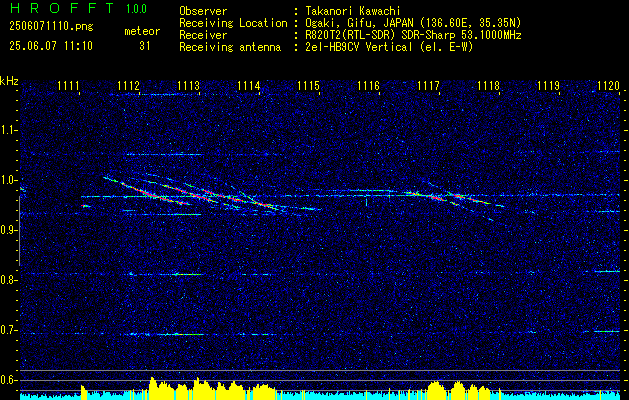Click the kHz axis unit label
Image resolution: width=629 pixels, height=400 pixels.
(9, 81)
